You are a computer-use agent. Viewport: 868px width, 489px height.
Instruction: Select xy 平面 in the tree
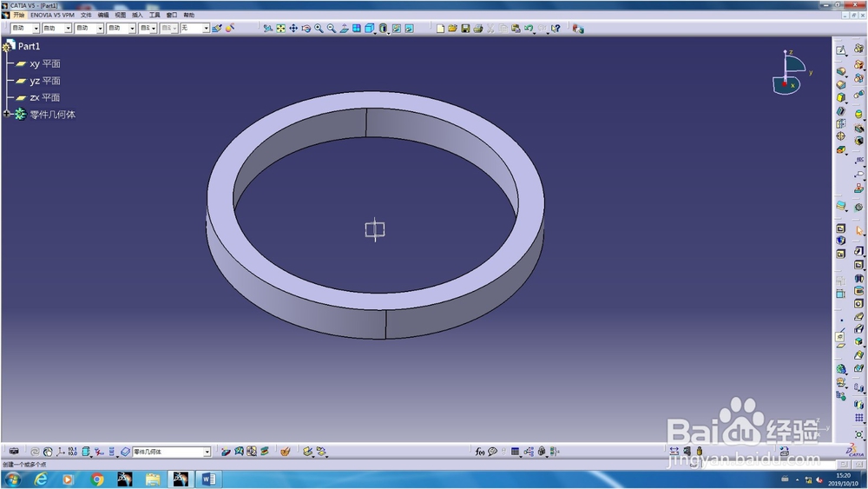click(x=45, y=63)
